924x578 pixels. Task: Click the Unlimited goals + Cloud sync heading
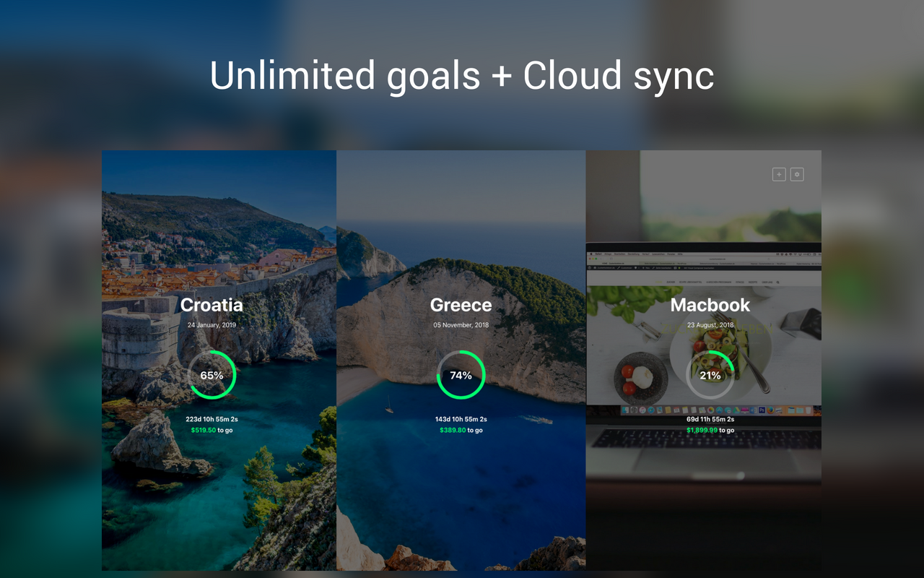(462, 76)
